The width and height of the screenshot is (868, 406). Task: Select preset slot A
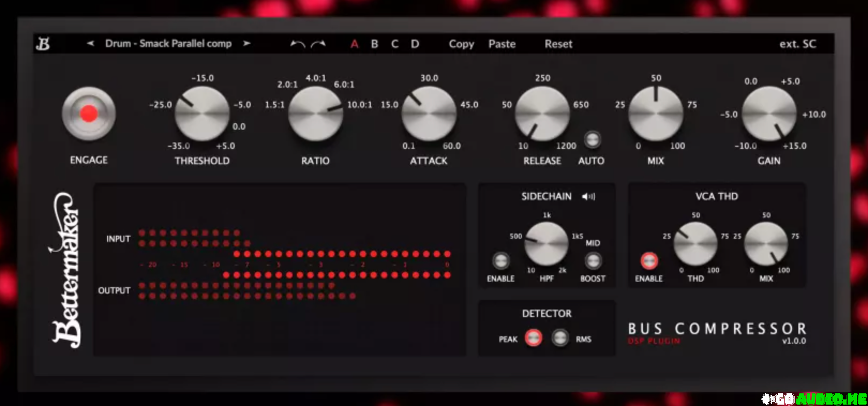pos(354,44)
